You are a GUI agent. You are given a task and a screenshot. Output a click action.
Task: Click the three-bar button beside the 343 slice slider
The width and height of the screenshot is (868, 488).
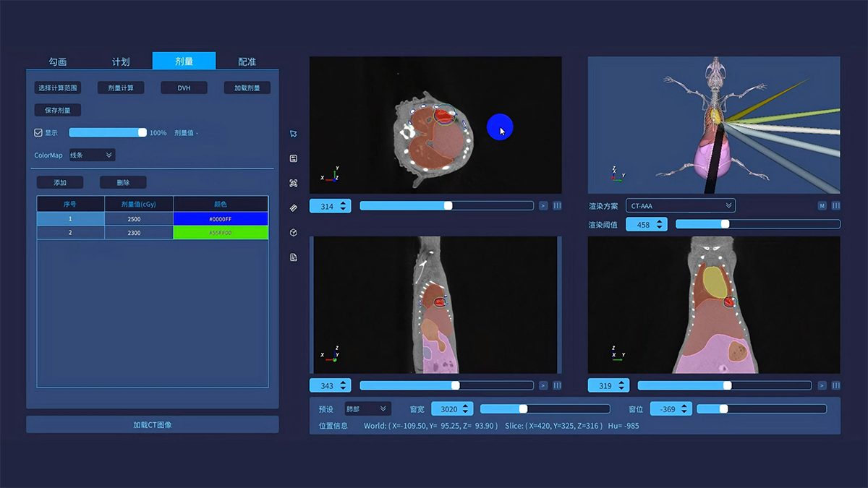point(557,385)
